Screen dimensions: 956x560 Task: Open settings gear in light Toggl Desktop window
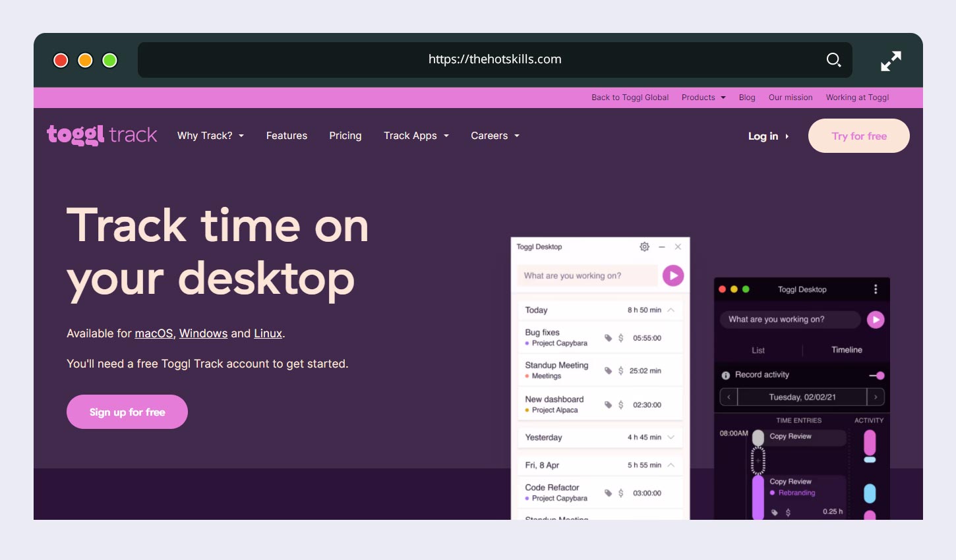click(644, 246)
